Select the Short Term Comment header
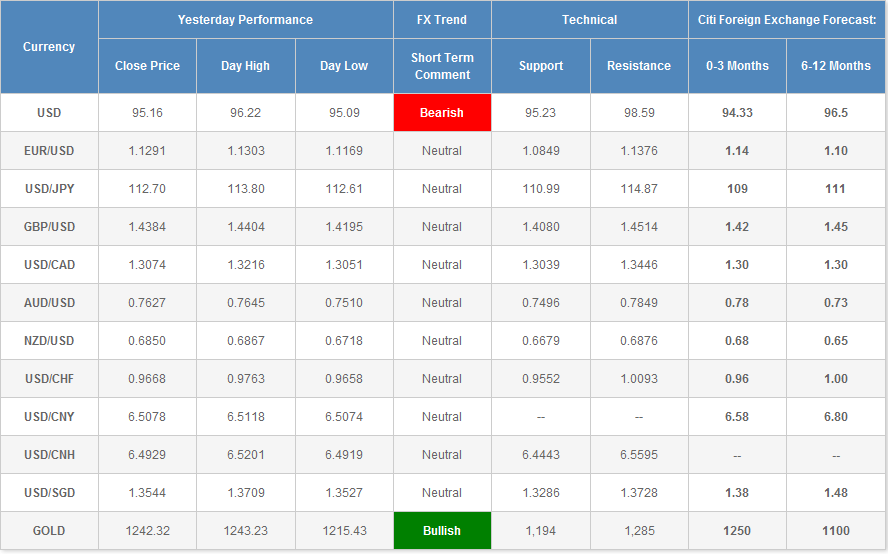This screenshot has width=888, height=554. click(x=442, y=67)
